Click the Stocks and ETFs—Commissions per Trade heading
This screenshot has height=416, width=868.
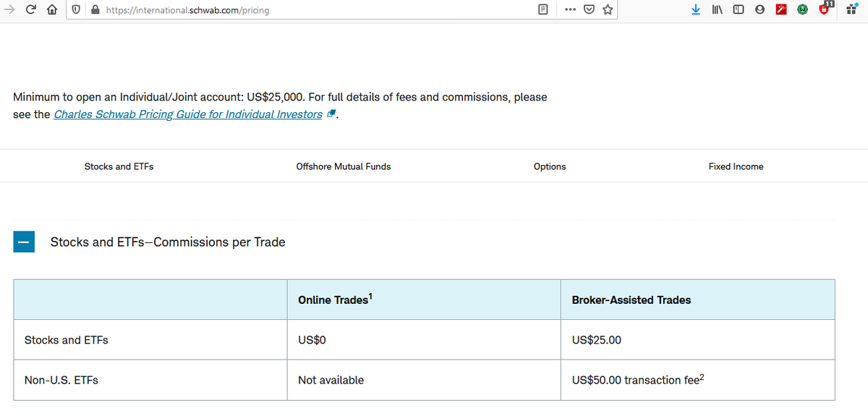click(168, 242)
